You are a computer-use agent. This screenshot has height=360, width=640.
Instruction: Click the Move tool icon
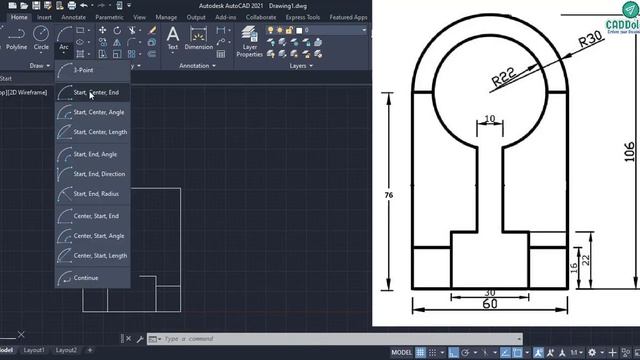pos(102,30)
